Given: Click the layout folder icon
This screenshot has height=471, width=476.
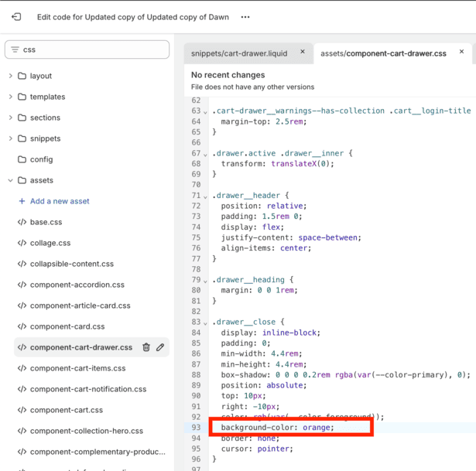Looking at the screenshot, I should (x=22, y=76).
